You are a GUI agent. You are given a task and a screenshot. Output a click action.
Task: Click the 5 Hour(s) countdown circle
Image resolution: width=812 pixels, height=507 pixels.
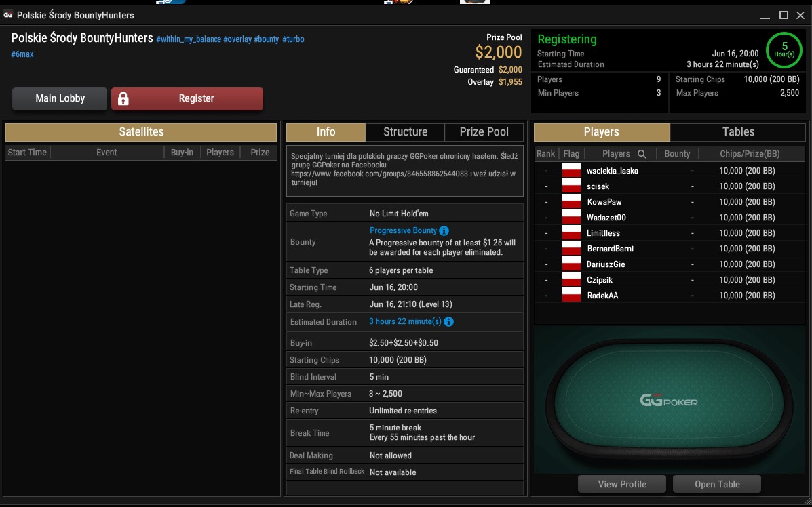(784, 50)
